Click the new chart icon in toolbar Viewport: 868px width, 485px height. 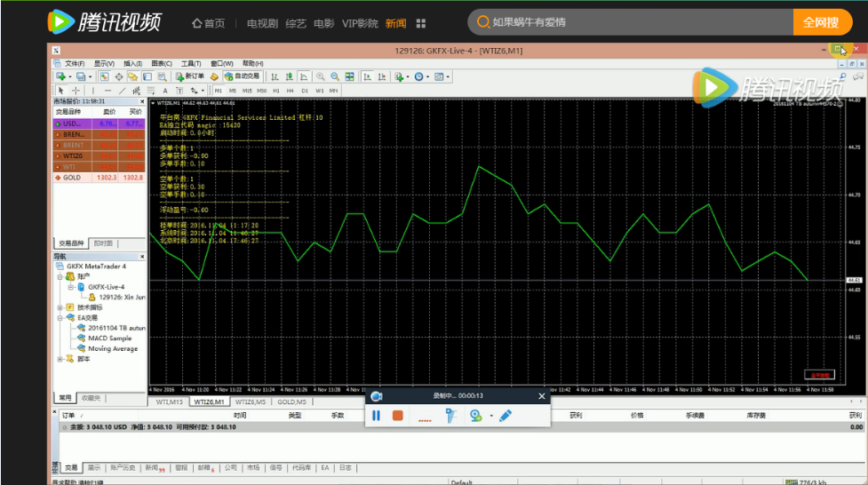tap(61, 76)
